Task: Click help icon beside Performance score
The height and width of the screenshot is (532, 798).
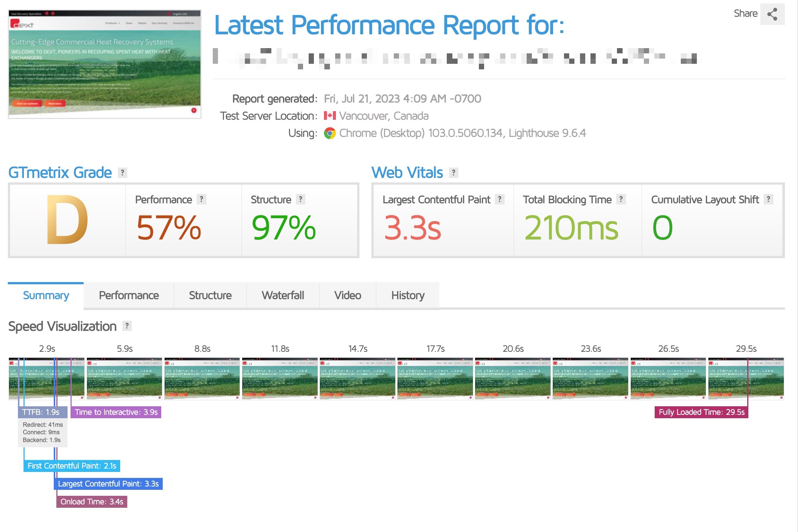Action: (202, 199)
